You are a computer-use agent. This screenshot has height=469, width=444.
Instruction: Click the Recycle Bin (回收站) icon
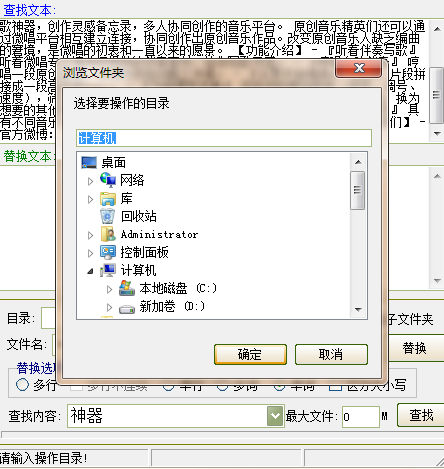108,216
